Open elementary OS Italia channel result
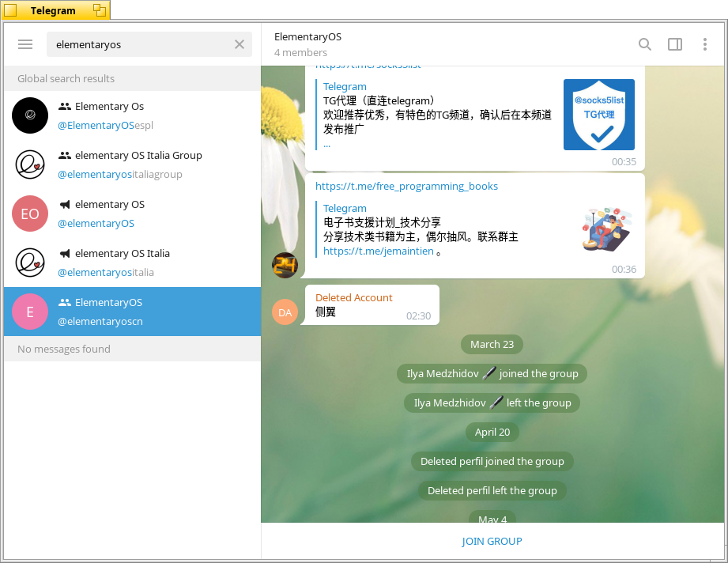This screenshot has height=563, width=728. tap(132, 263)
